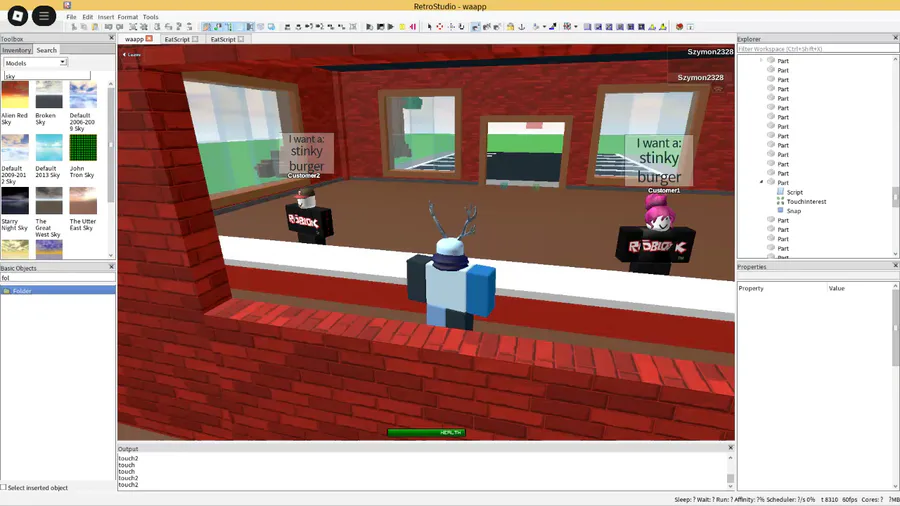
Task: Select the TouchInterest item in Explorer
Action: coord(806,201)
